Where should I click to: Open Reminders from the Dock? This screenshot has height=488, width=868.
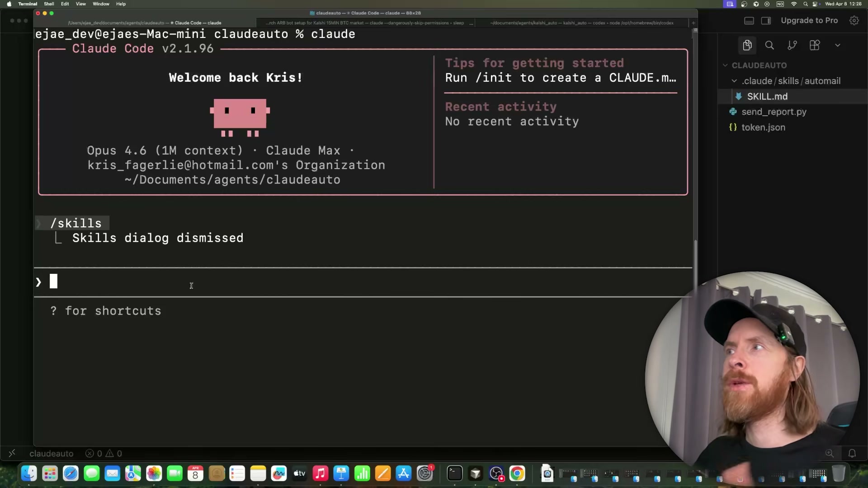point(237,474)
